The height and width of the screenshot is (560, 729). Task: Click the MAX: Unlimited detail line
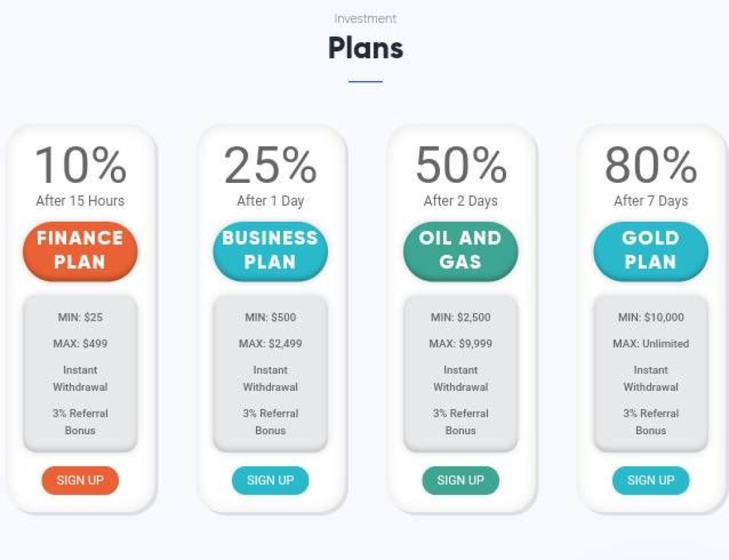tap(651, 344)
